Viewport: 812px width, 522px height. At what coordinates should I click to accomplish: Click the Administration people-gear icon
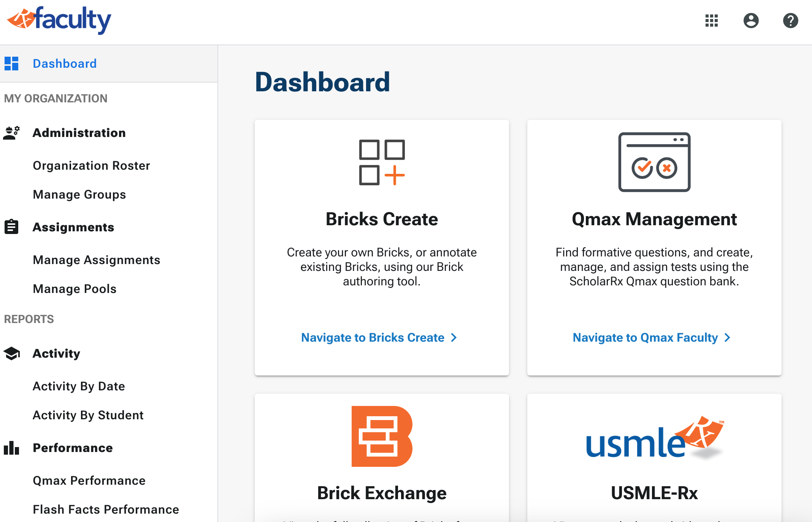(11, 133)
